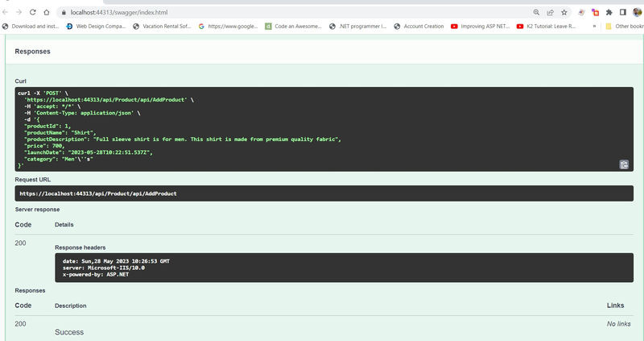Reload the Swagger page
644x341 pixels.
tap(33, 12)
